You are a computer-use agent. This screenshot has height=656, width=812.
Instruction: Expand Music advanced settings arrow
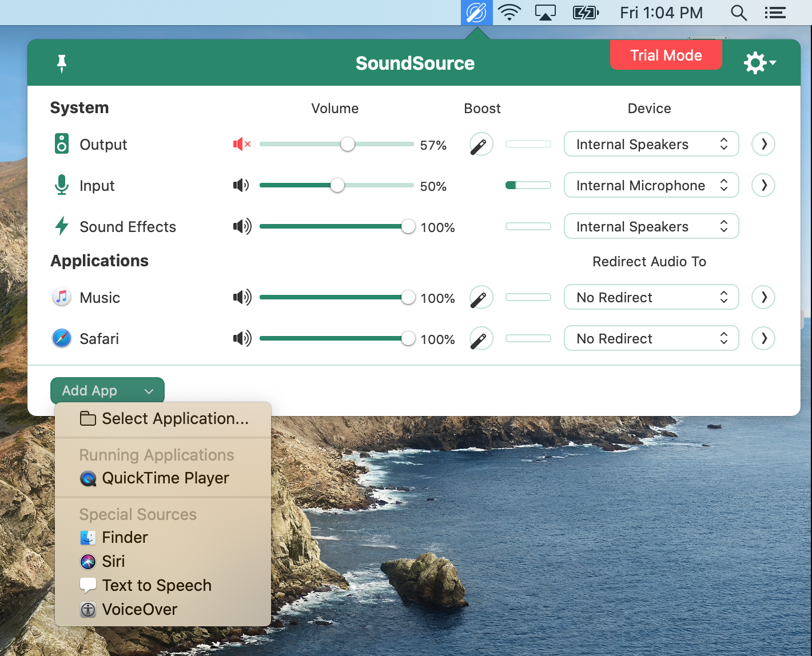pos(763,297)
